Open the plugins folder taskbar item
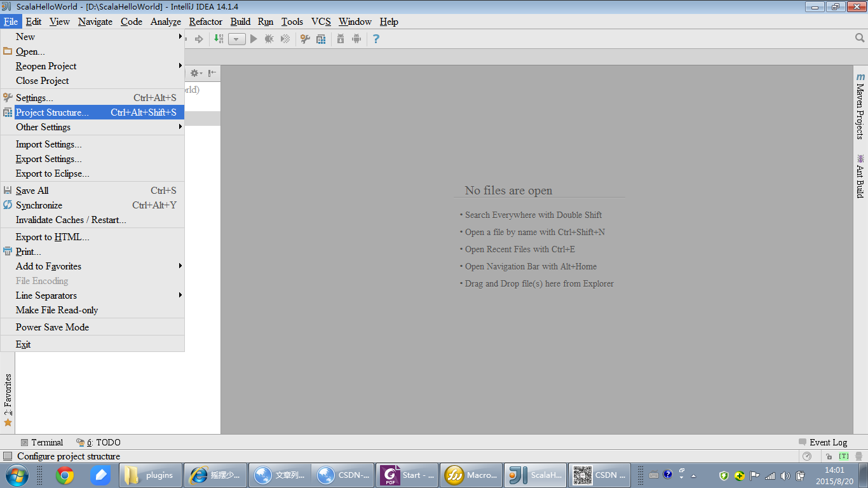 [x=150, y=475]
